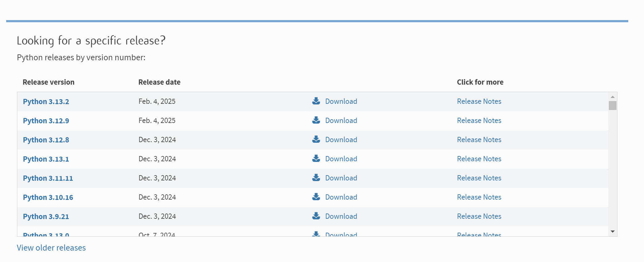Click download icon for Python 3.10.16
Image resolution: width=644 pixels, height=262 pixels.
[316, 197]
